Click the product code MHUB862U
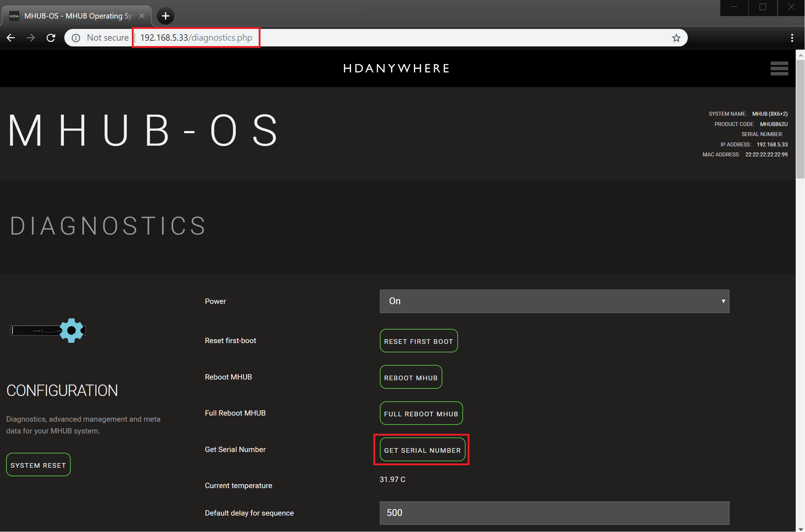 click(774, 124)
